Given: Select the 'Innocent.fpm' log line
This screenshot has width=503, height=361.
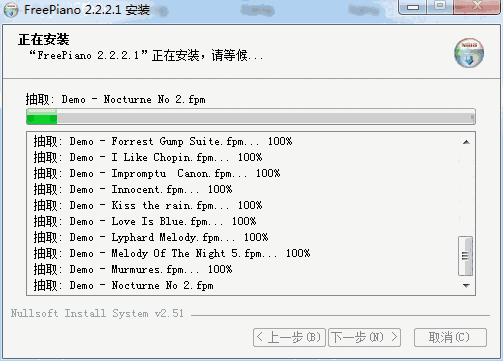Looking at the screenshot, I should click(x=133, y=189).
